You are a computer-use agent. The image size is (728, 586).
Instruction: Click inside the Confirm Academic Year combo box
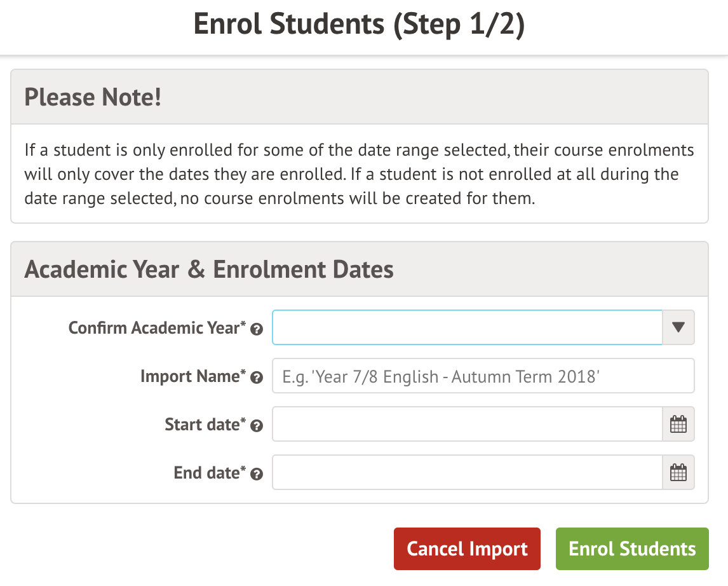467,327
